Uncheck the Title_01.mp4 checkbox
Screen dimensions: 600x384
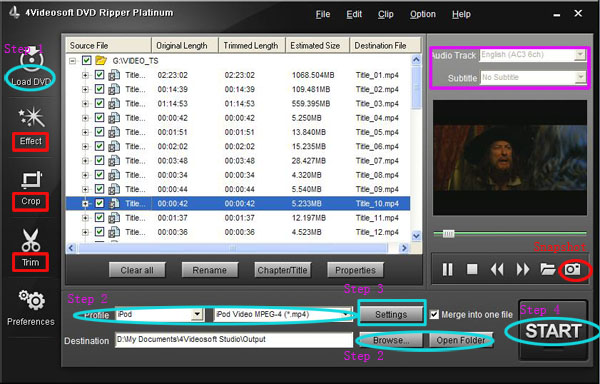(x=99, y=75)
